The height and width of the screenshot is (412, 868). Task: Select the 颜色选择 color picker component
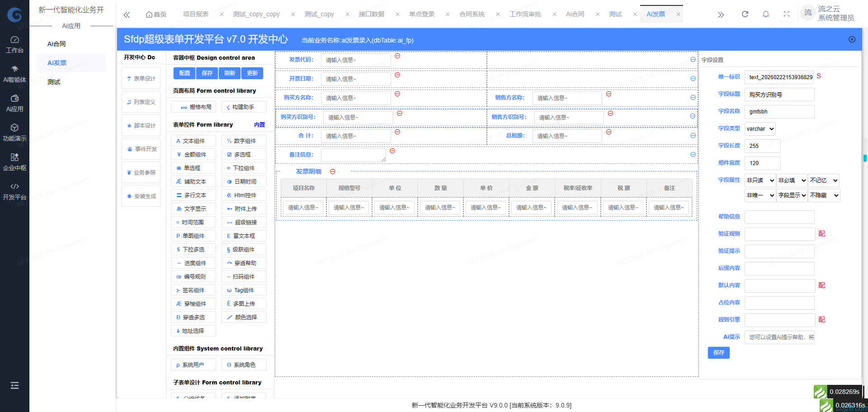(x=244, y=317)
